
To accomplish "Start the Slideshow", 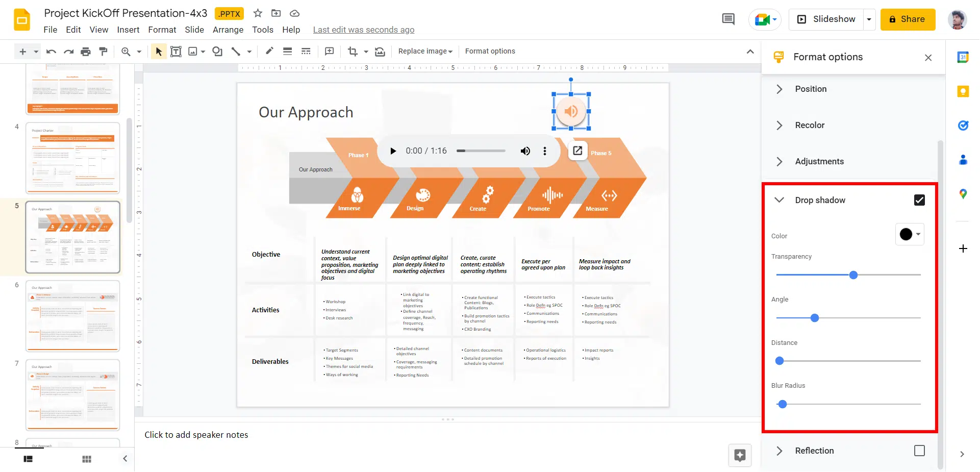I will point(826,19).
